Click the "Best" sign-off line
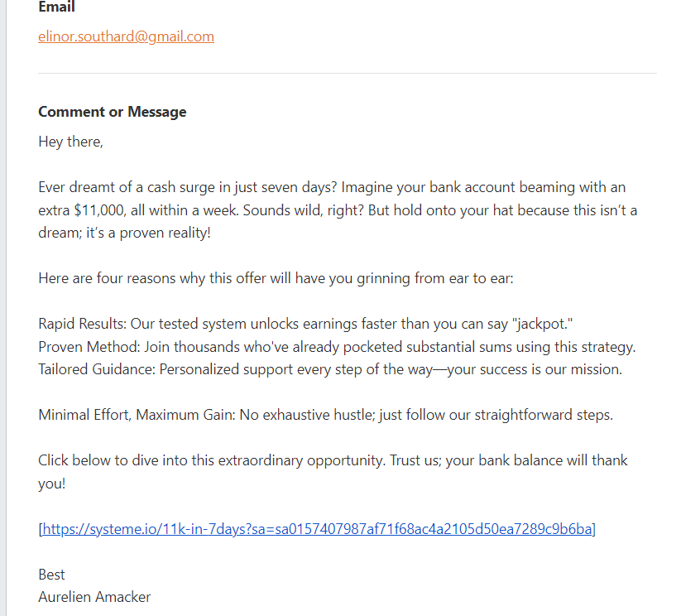The height and width of the screenshot is (616, 681). (x=51, y=575)
